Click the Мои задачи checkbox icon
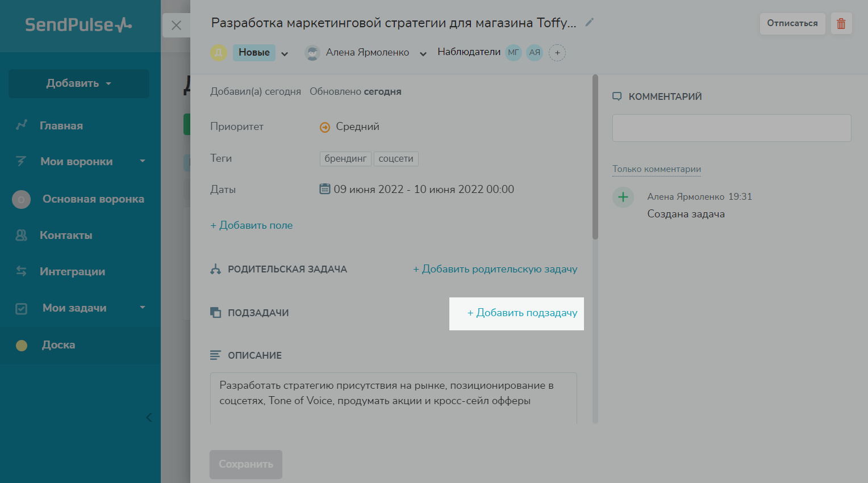The height and width of the screenshot is (483, 868). [22, 309]
